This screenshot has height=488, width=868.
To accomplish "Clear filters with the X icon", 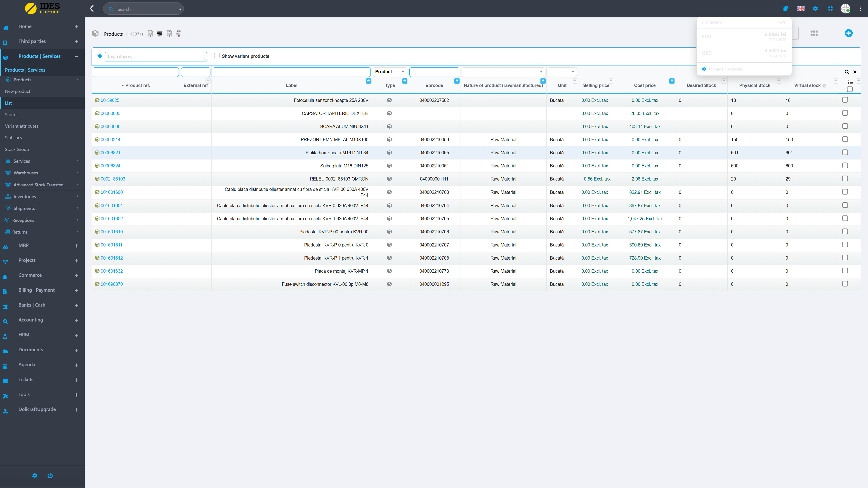I will 855,72.
